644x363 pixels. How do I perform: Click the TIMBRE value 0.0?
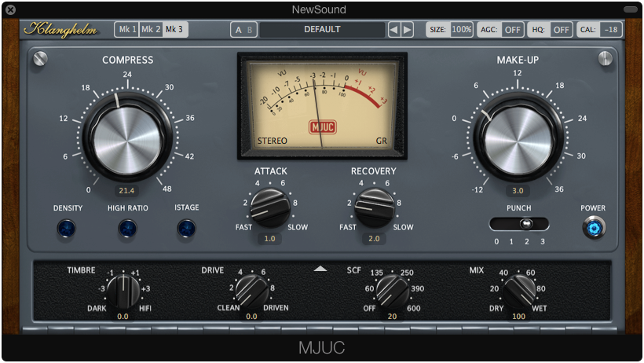(x=123, y=316)
